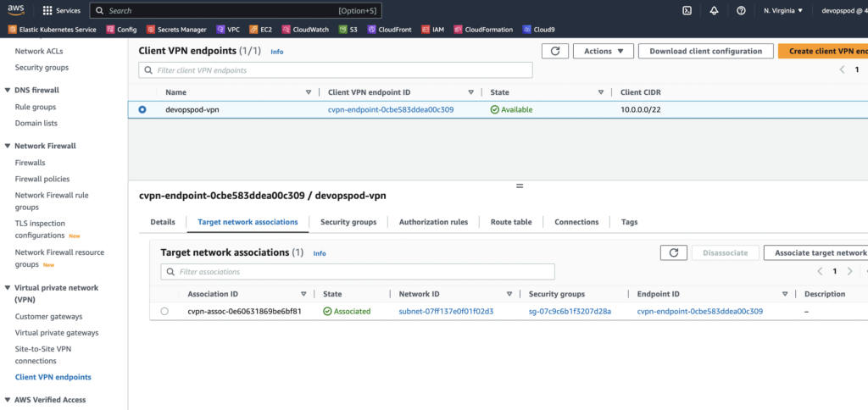The width and height of the screenshot is (868, 410).
Task: Open Security groups in the sidebar
Action: (x=42, y=68)
